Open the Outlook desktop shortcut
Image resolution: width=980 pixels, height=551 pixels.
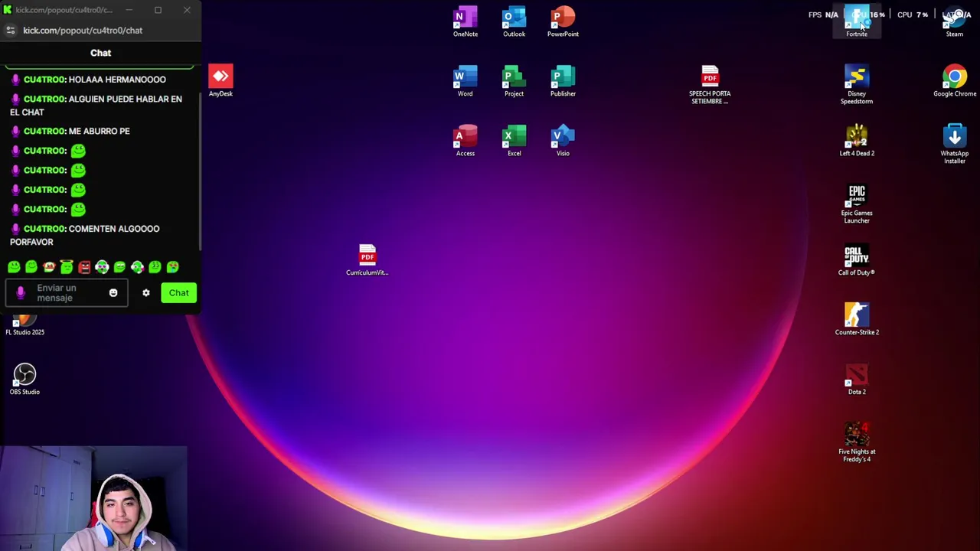[514, 21]
